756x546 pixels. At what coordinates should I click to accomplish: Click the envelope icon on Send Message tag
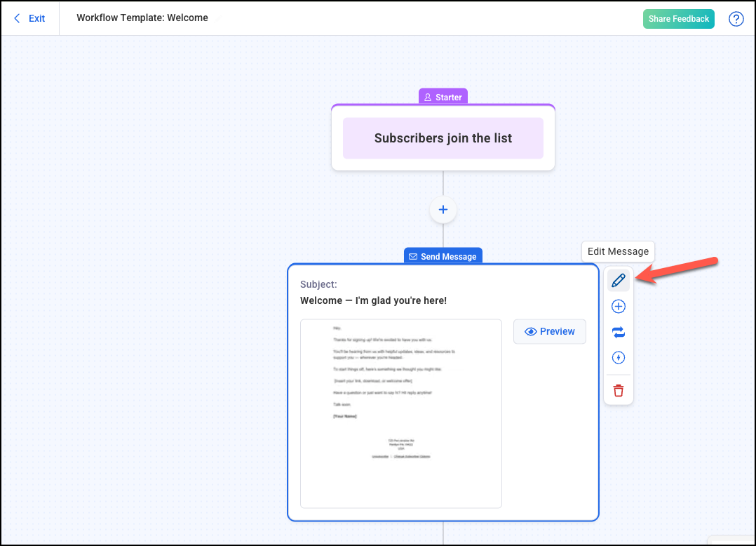pos(413,257)
